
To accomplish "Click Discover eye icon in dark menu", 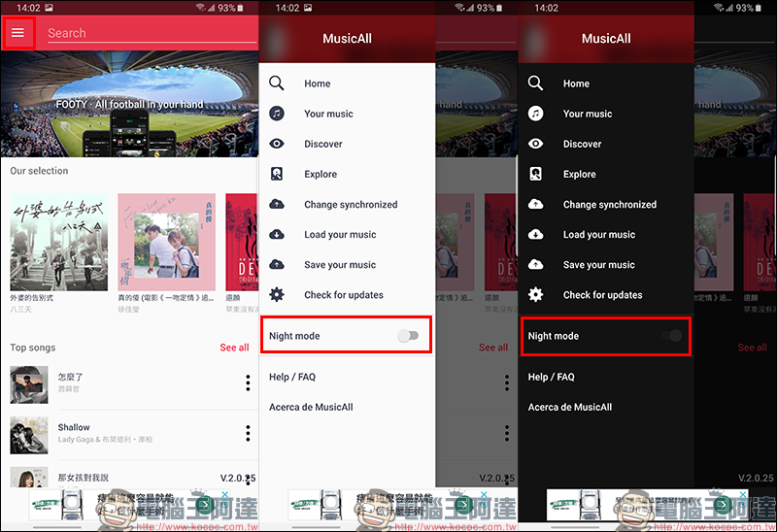I will click(536, 144).
